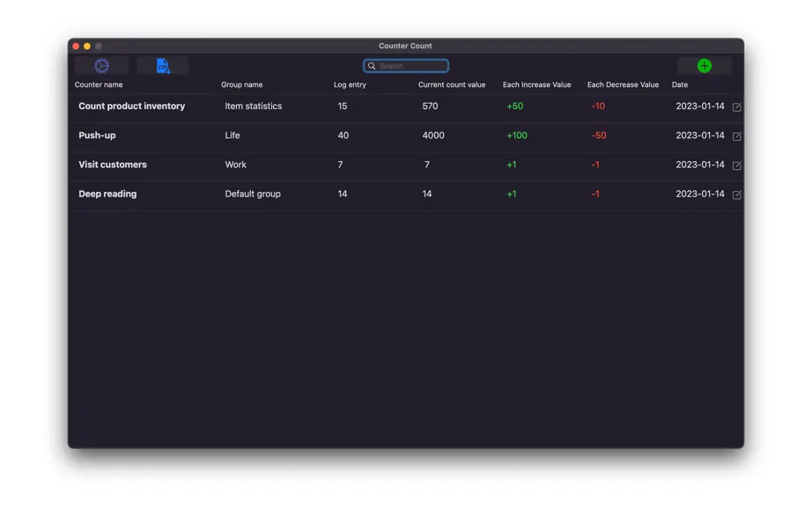This screenshot has height=507, width=812.
Task: Decrease Push-up counter by -50
Action: point(599,136)
